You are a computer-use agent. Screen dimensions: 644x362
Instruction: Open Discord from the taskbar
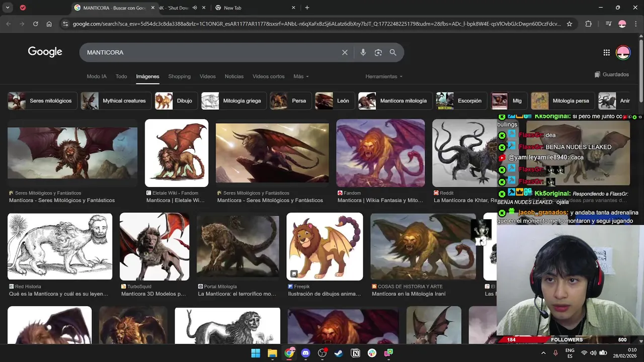(305, 353)
